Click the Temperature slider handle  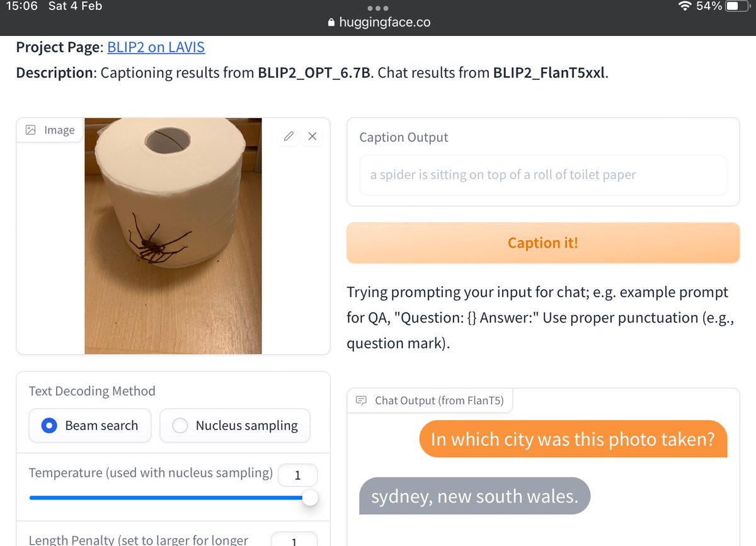tap(310, 498)
